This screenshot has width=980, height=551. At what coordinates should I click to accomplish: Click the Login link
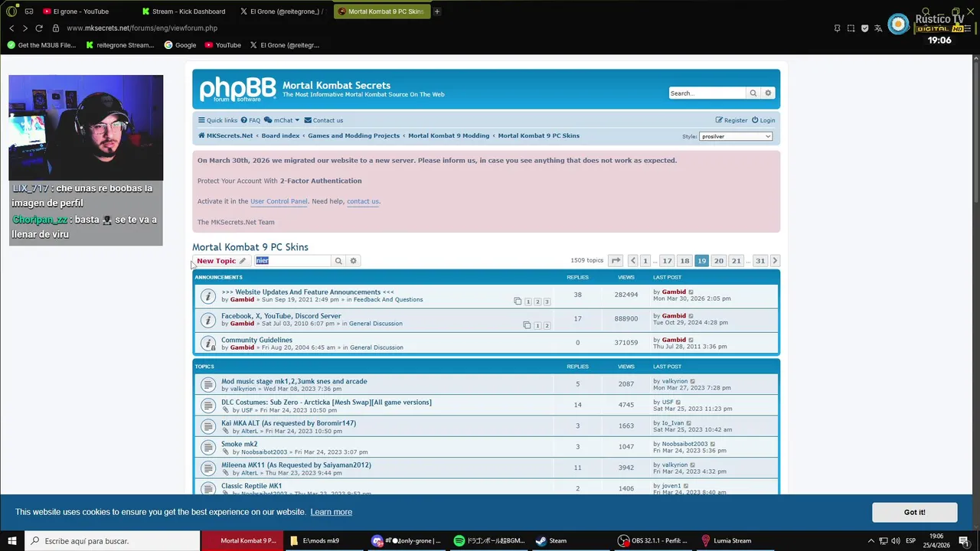[x=763, y=120]
